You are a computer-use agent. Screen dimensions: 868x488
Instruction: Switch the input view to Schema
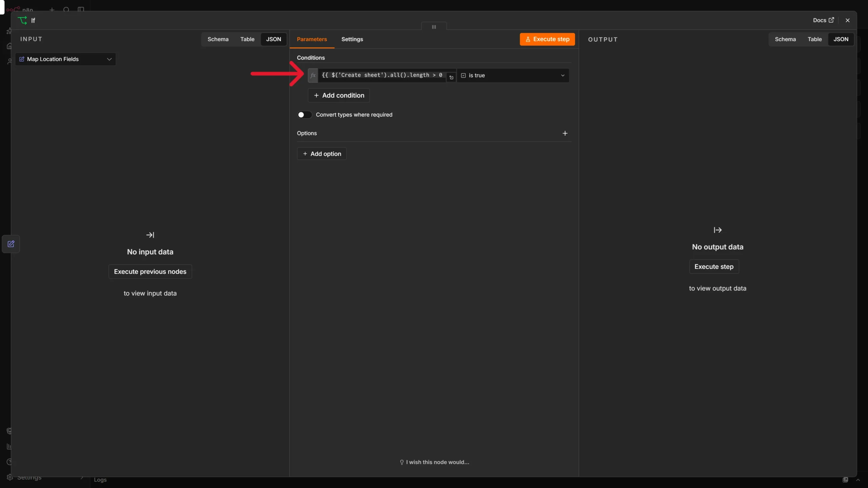pyautogui.click(x=218, y=39)
